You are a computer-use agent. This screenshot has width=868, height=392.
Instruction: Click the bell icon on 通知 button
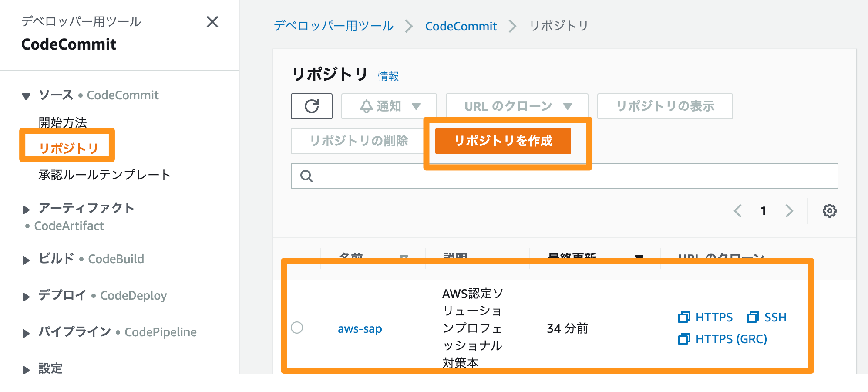(x=366, y=106)
